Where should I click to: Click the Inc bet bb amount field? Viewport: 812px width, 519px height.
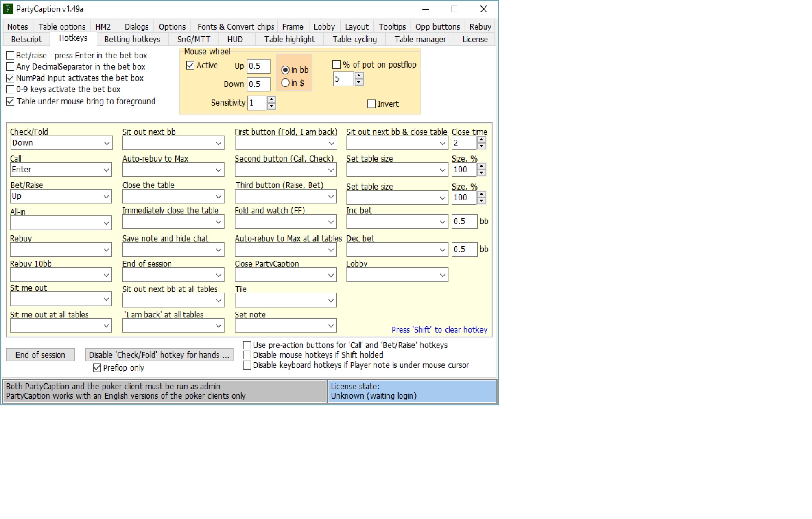(x=464, y=222)
